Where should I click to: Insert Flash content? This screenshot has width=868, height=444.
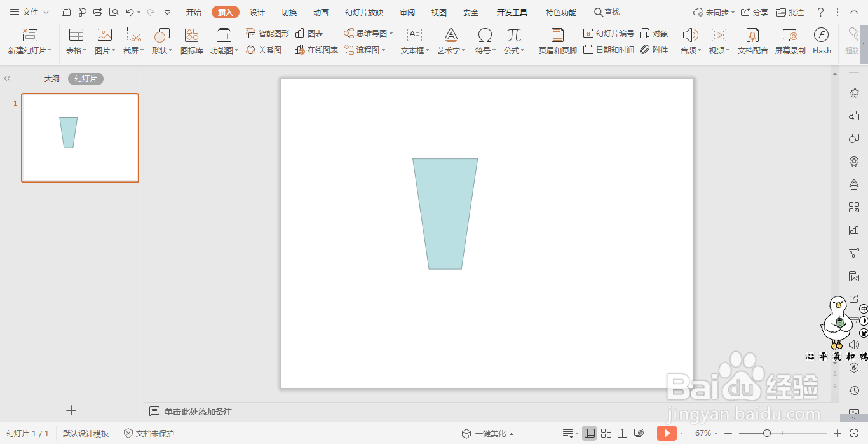click(822, 41)
